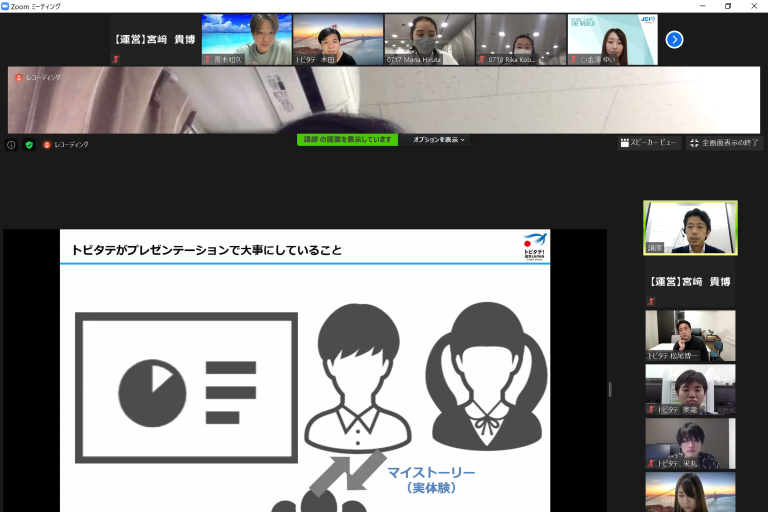
Task: Click next arrow in top participant strip
Action: (674, 39)
